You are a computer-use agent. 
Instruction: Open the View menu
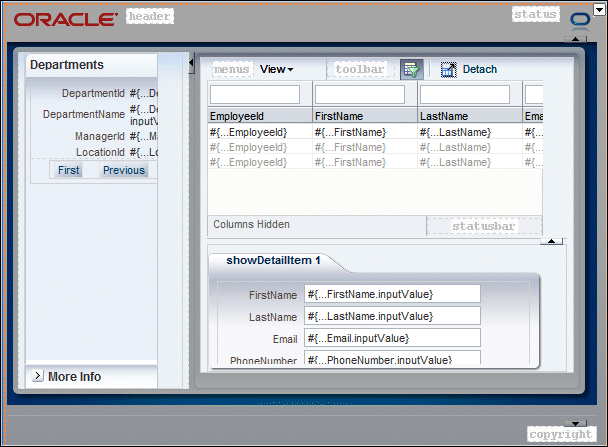click(x=276, y=69)
